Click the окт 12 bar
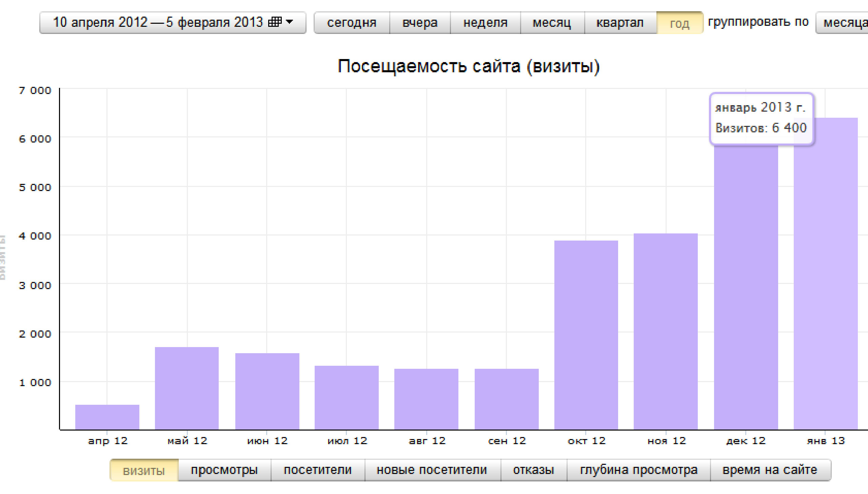This screenshot has height=494, width=868. (586, 335)
